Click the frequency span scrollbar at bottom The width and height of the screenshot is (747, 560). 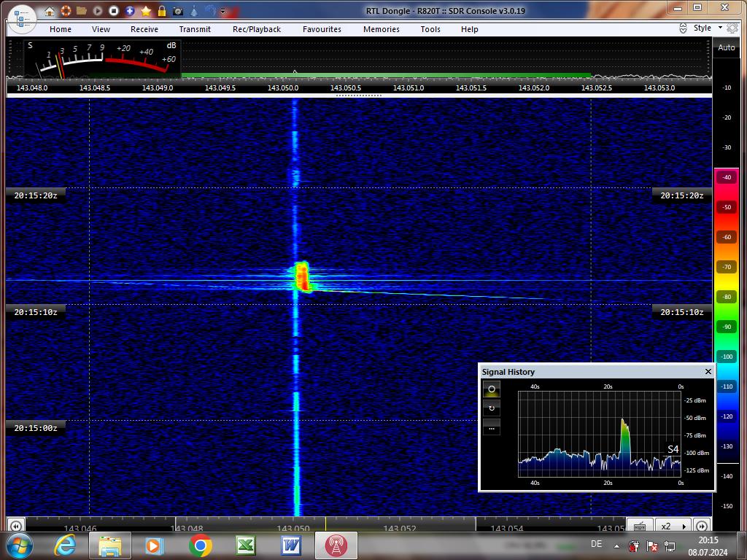click(325, 524)
